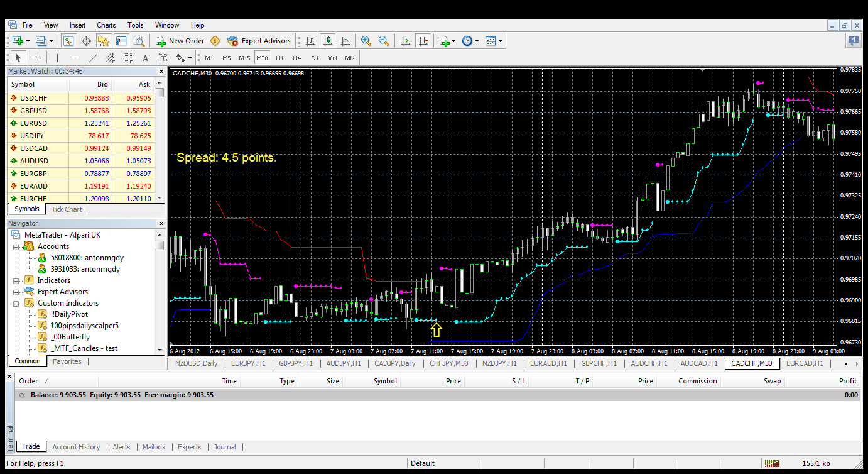
Task: Switch to line chart display
Action: coord(345,41)
